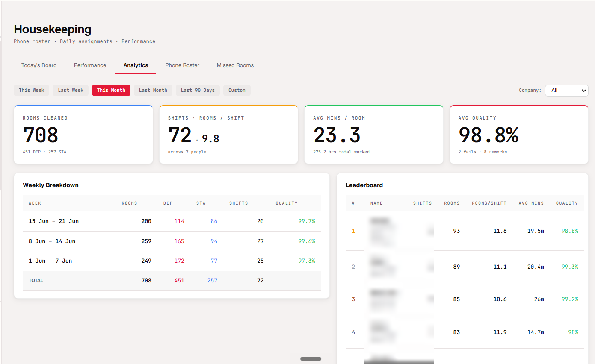This screenshot has height=364, width=595.
Task: Open the Today's Board tab
Action: click(x=39, y=65)
